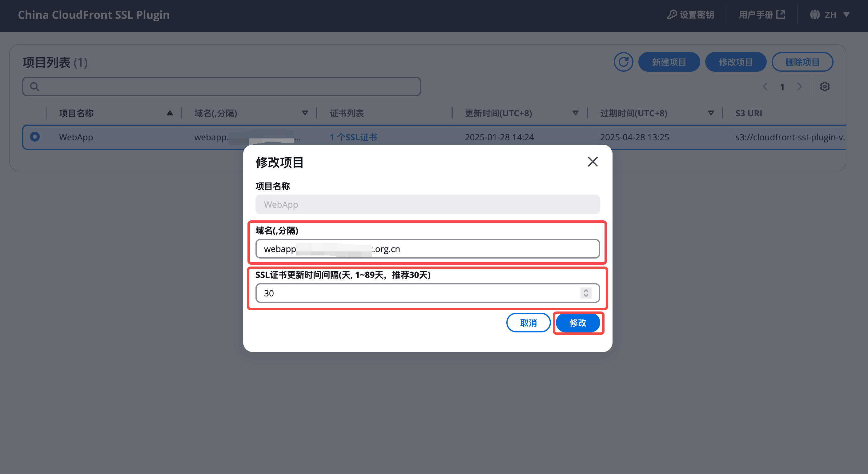Click the refresh icon in project list
Image resolution: width=868 pixels, height=474 pixels.
click(623, 62)
